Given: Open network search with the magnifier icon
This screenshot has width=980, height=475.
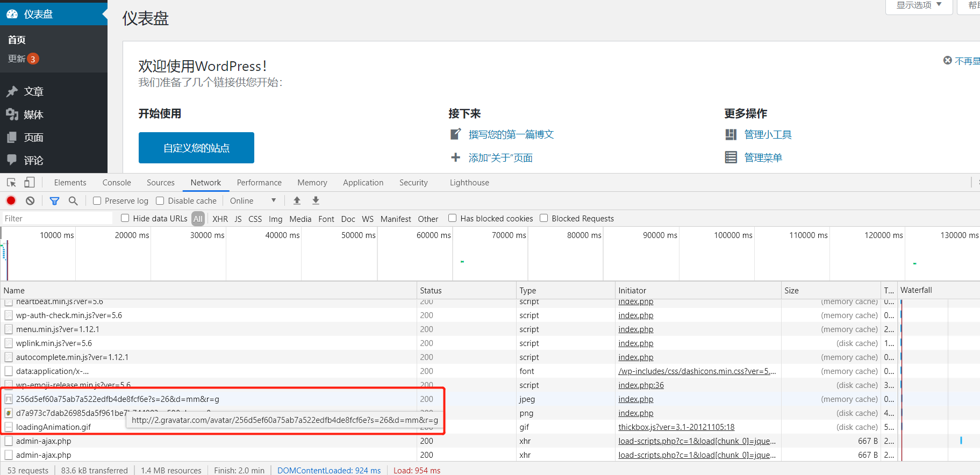Looking at the screenshot, I should point(73,200).
